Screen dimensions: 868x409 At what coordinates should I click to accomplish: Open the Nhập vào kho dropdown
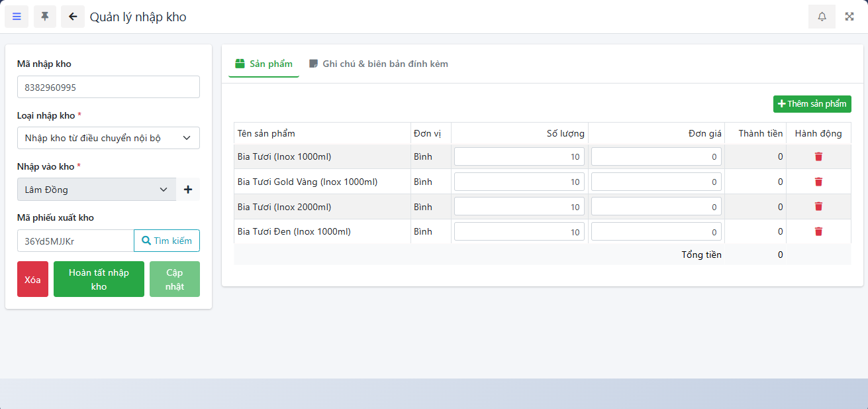[x=97, y=190]
